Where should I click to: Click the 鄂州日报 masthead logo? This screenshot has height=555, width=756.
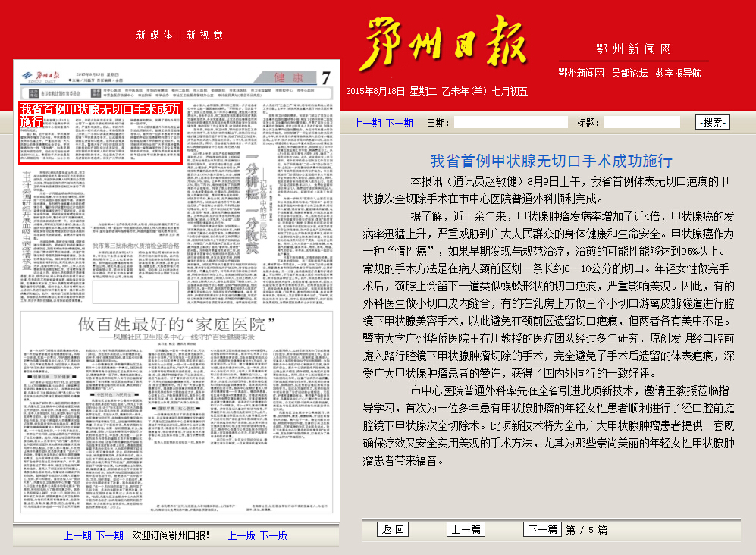[x=444, y=43]
